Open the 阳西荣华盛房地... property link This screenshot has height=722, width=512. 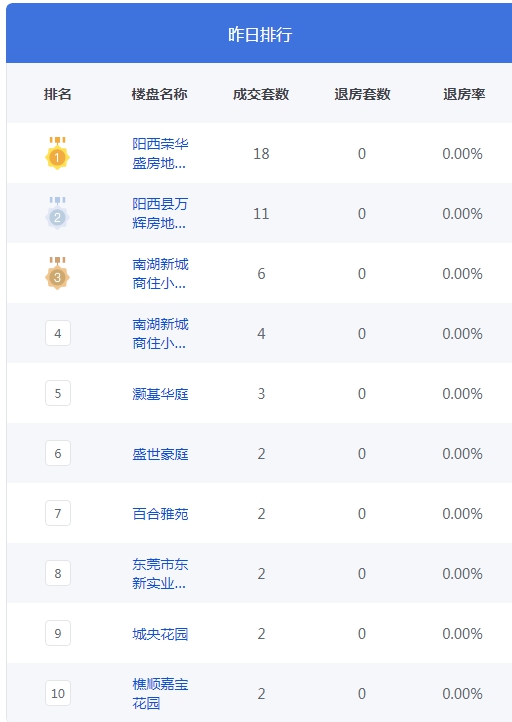tap(160, 153)
